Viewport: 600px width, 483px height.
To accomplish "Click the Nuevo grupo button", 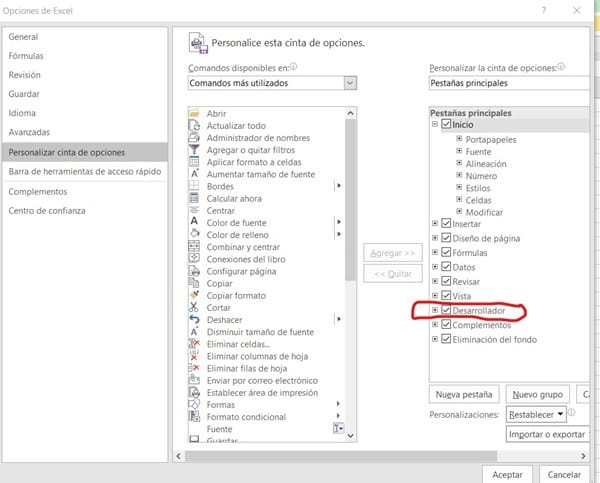I will (538, 394).
